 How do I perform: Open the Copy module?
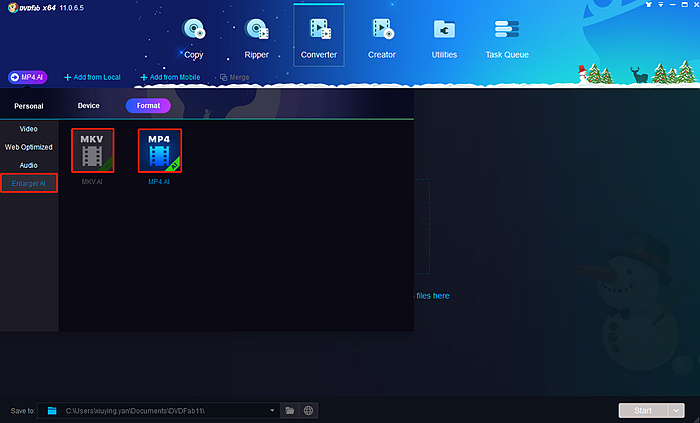pos(193,38)
